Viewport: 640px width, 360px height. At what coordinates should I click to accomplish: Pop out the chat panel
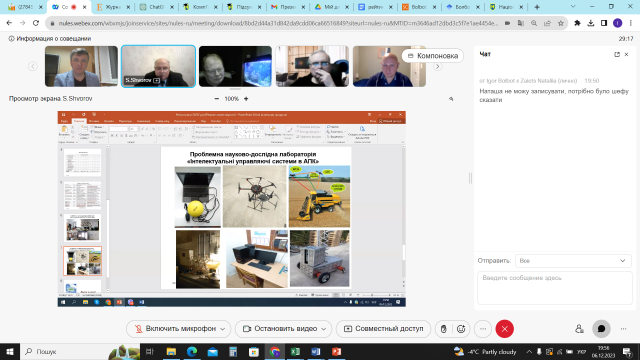[617, 54]
